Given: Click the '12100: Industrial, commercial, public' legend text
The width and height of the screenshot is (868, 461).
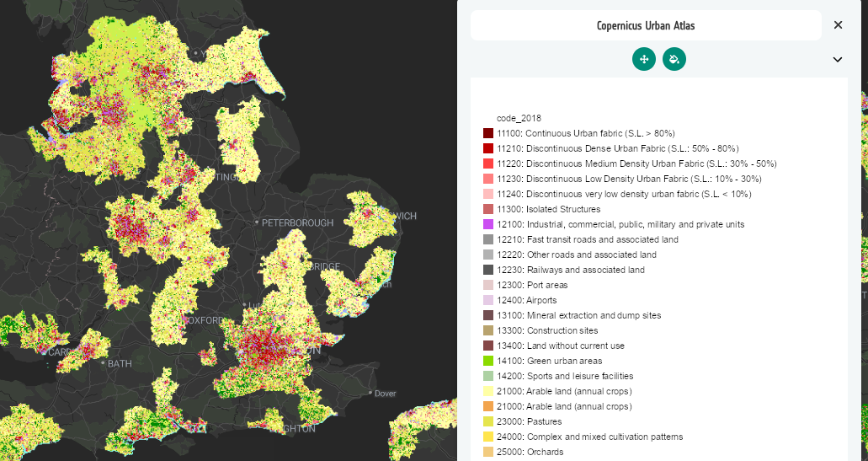Looking at the screenshot, I should tap(620, 224).
